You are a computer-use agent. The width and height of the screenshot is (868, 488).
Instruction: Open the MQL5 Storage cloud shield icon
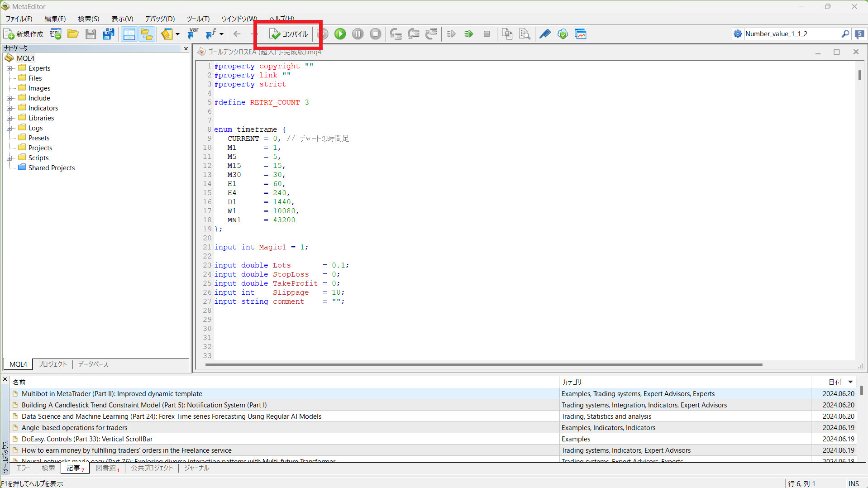563,34
